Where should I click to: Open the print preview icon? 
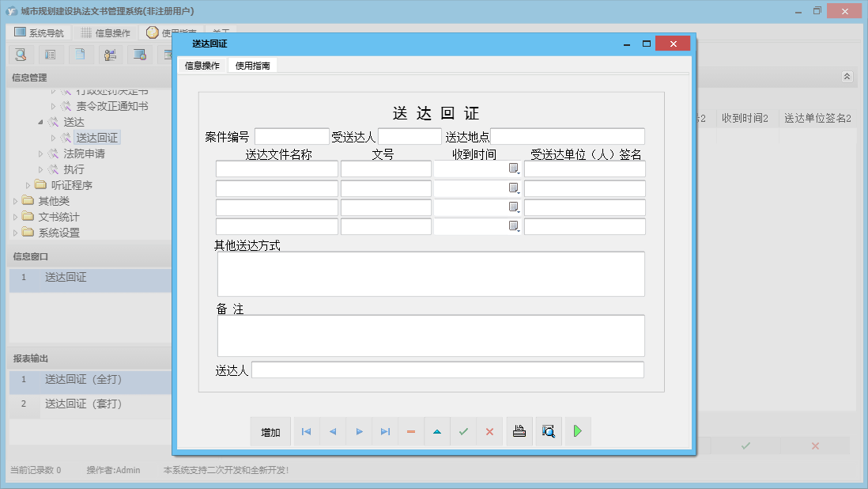(549, 431)
